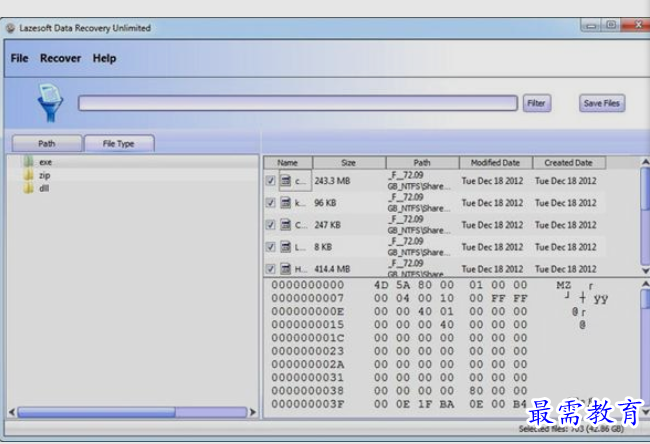This screenshot has height=444, width=650.
Task: Click the file icon in 8 KB row
Action: [x=286, y=246]
